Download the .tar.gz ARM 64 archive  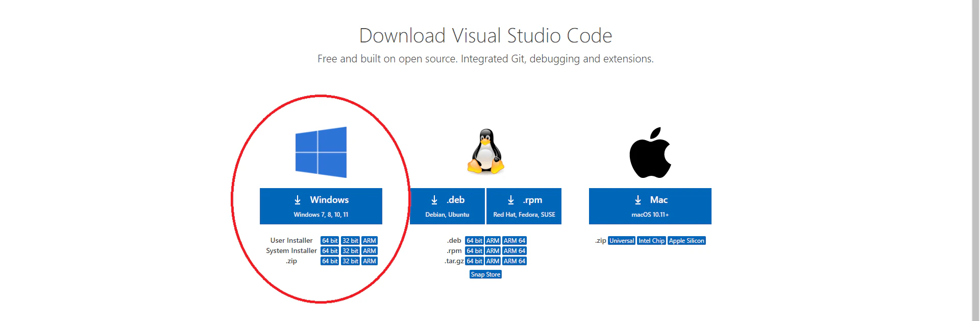[514, 261]
